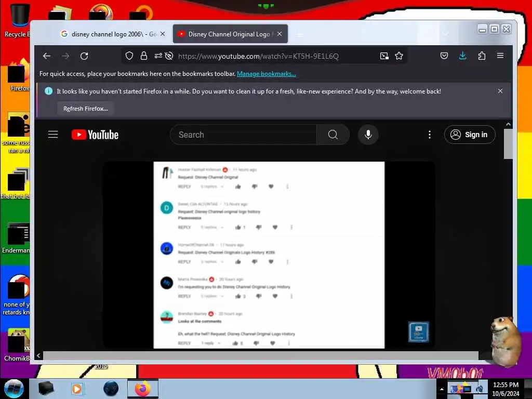The width and height of the screenshot is (532, 399).
Task: Reload the page with refresh icon
Action: 84,56
